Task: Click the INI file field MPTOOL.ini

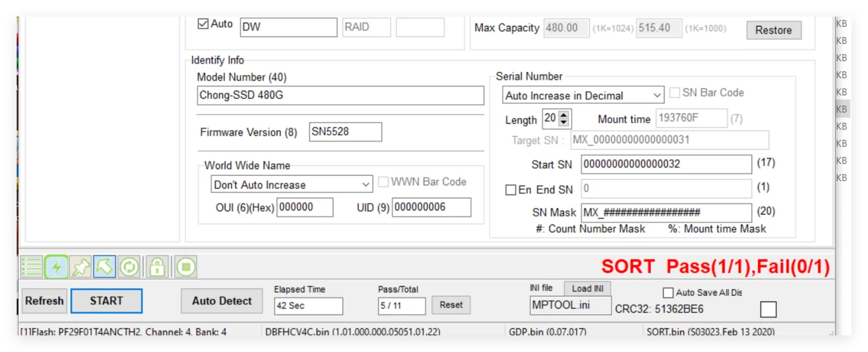Action: tap(570, 305)
